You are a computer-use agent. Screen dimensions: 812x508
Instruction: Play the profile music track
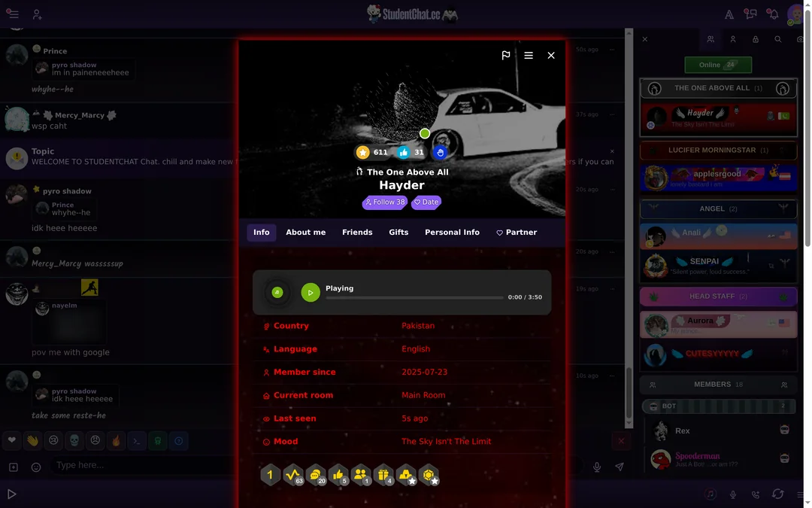311,292
